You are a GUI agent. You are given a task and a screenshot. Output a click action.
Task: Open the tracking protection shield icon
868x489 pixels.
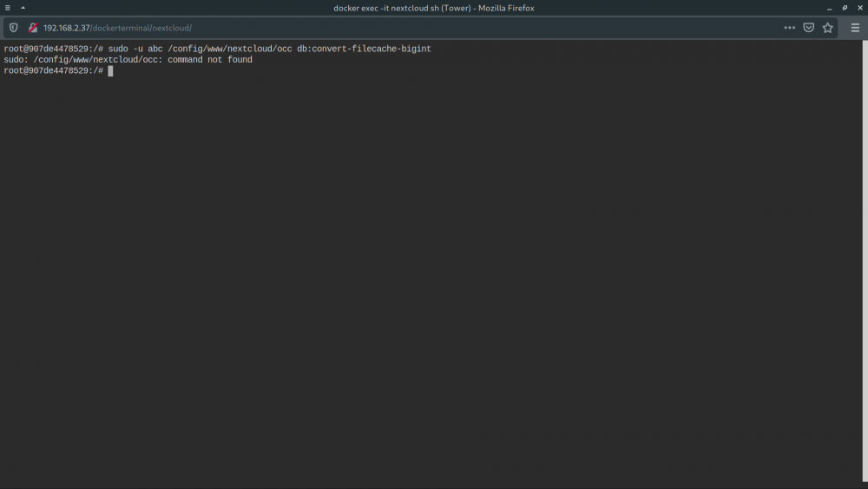point(13,28)
